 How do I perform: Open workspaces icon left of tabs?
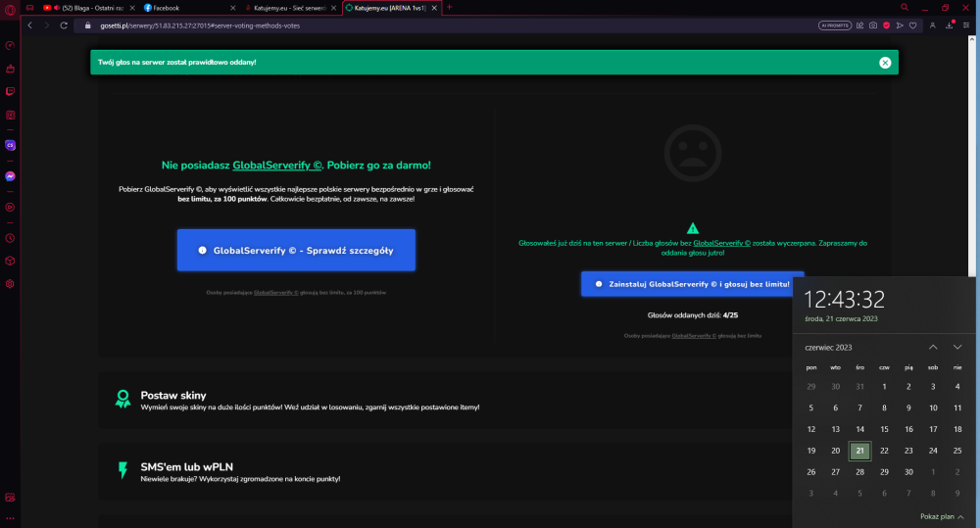click(29, 8)
